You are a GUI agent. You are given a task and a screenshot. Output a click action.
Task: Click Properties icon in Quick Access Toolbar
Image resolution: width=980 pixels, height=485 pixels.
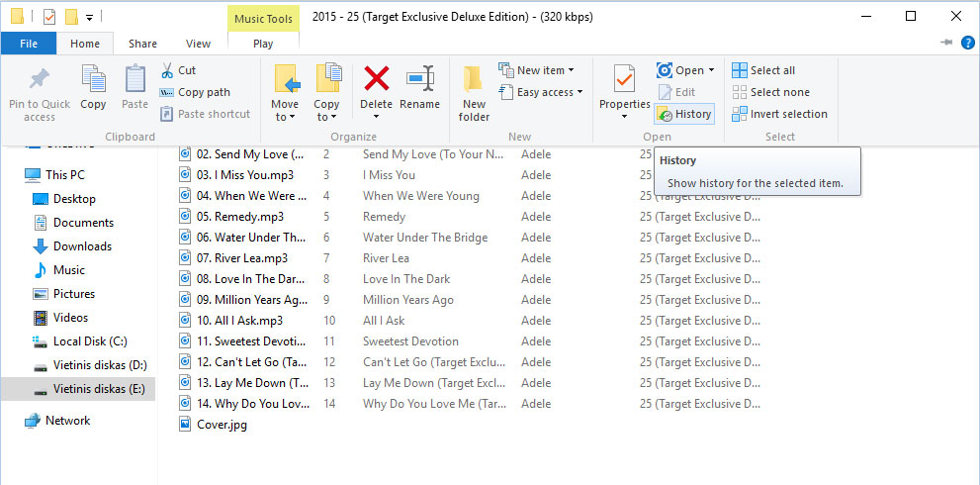(49, 16)
